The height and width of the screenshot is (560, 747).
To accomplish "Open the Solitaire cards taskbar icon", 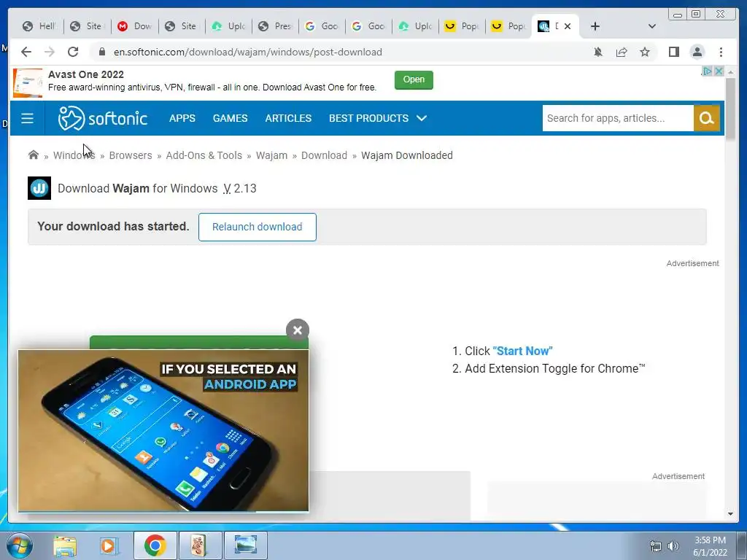I will coord(199,545).
